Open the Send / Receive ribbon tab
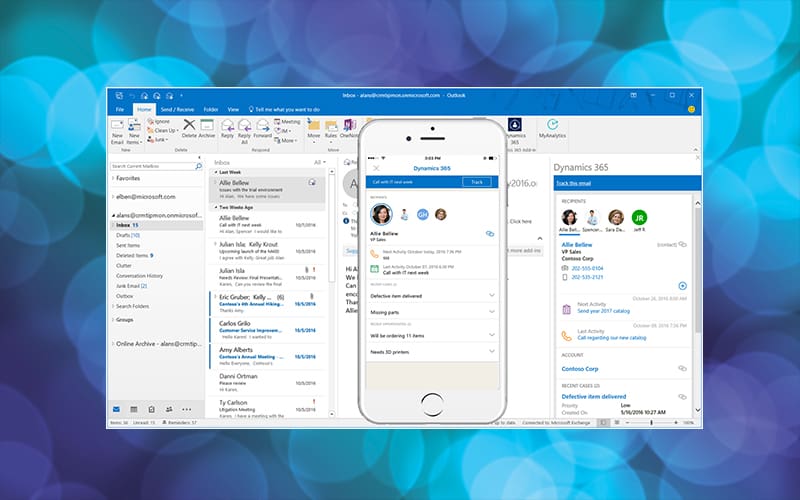The width and height of the screenshot is (800, 500). pyautogui.click(x=177, y=109)
